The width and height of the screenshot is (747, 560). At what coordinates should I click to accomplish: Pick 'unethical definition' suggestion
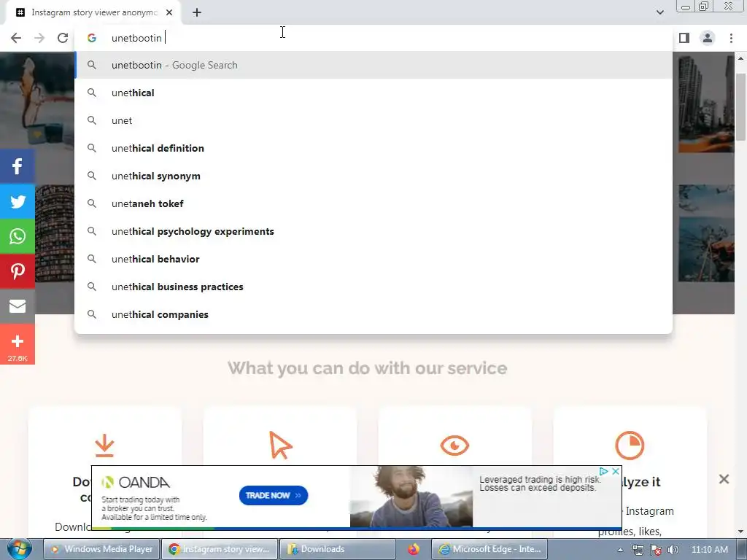click(373, 148)
